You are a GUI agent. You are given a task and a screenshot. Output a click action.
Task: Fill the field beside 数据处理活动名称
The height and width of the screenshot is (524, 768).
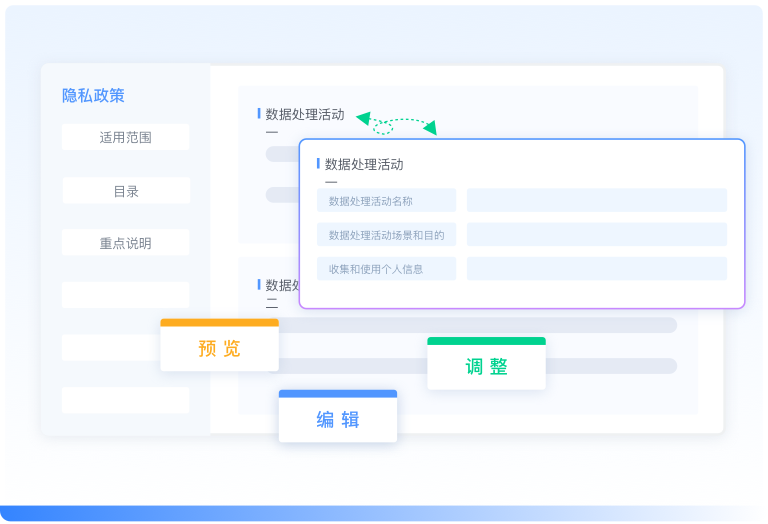[x=597, y=200]
